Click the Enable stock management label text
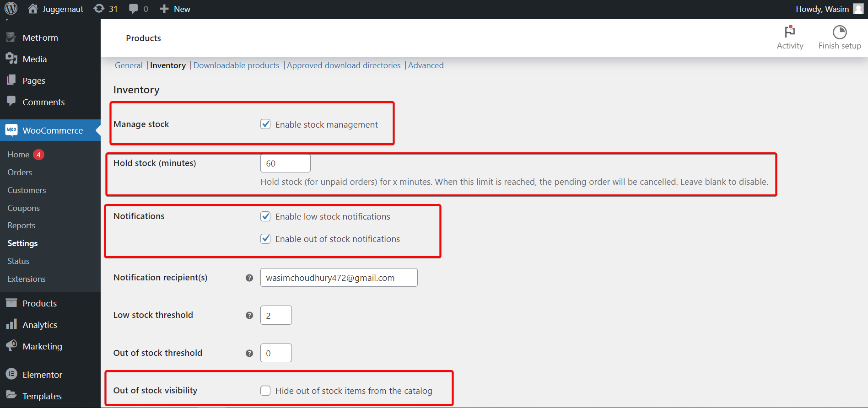This screenshot has height=408, width=868. [x=327, y=124]
